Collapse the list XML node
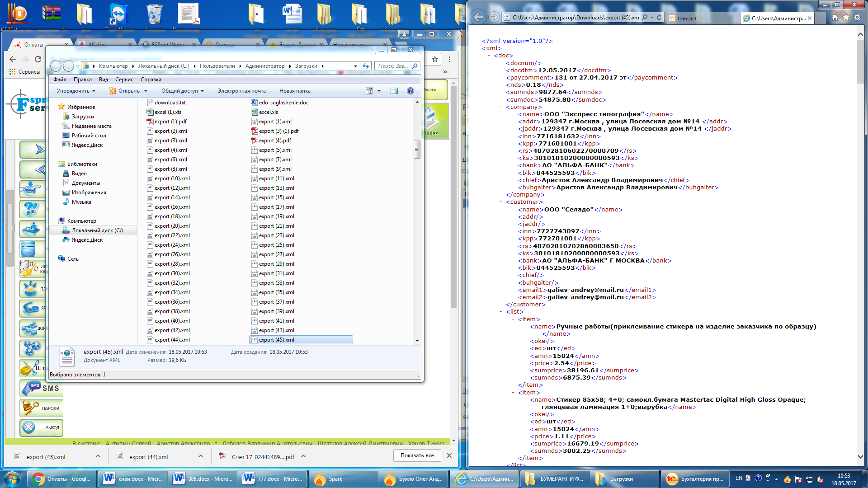 click(x=501, y=312)
